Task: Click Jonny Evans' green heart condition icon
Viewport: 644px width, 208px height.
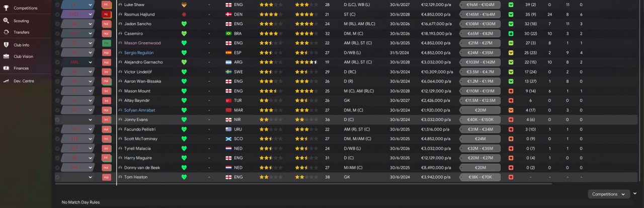Action: 184,120
